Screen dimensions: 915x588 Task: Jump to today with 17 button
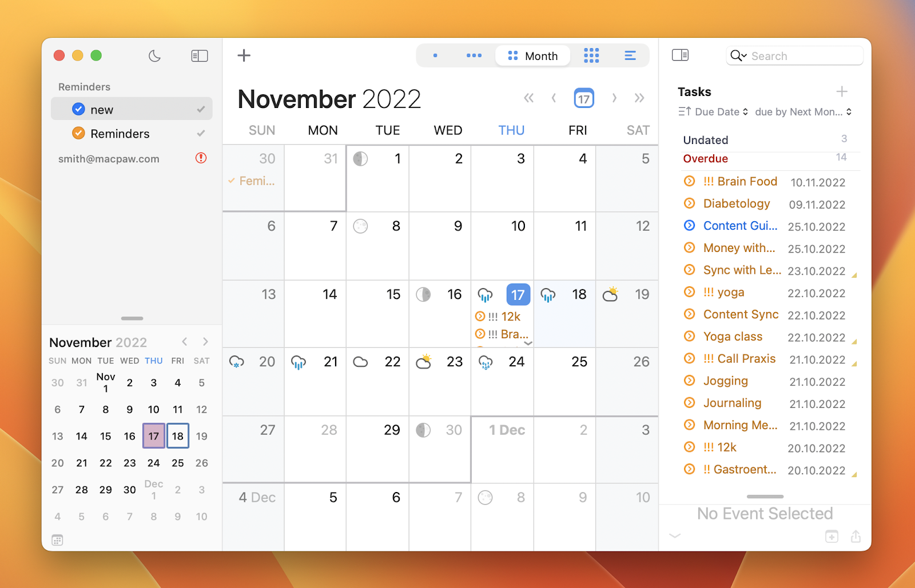click(584, 98)
